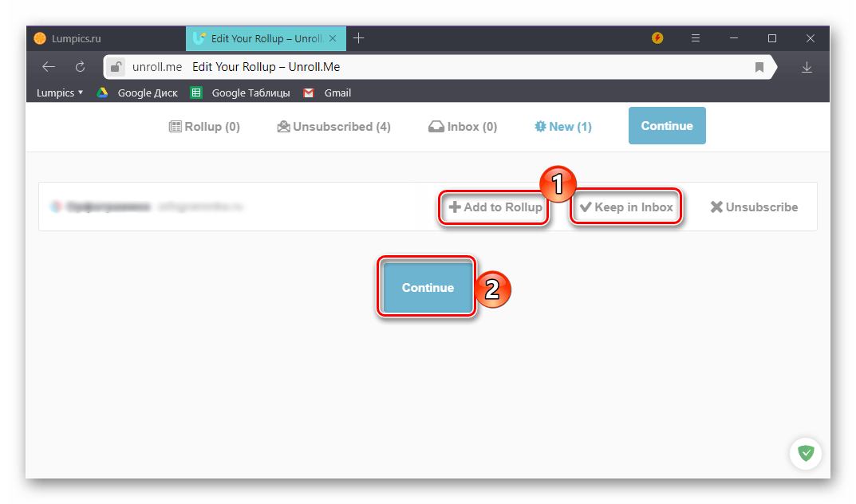Open the Unsubscribed (4) section
This screenshot has height=504, width=856.
[333, 126]
